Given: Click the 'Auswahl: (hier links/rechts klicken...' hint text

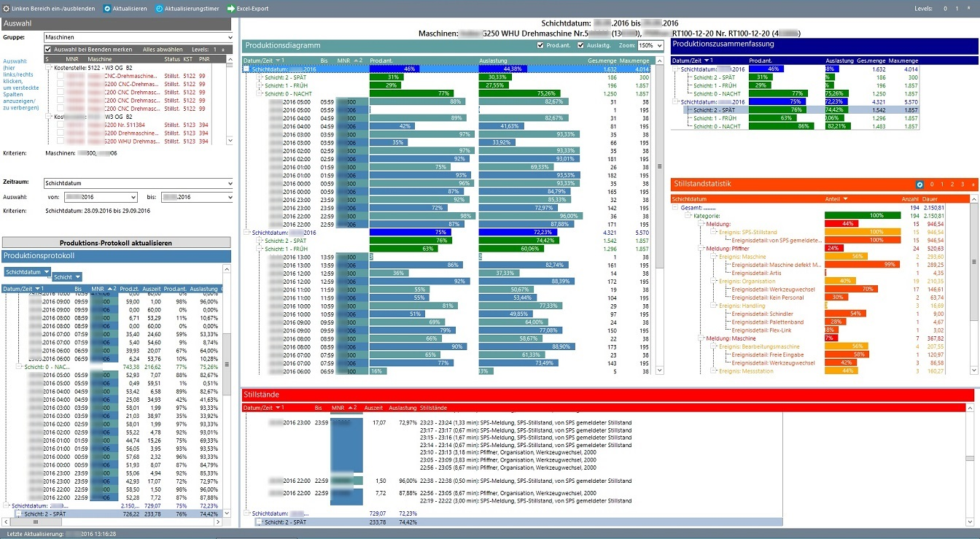Looking at the screenshot, I should click(x=20, y=84).
